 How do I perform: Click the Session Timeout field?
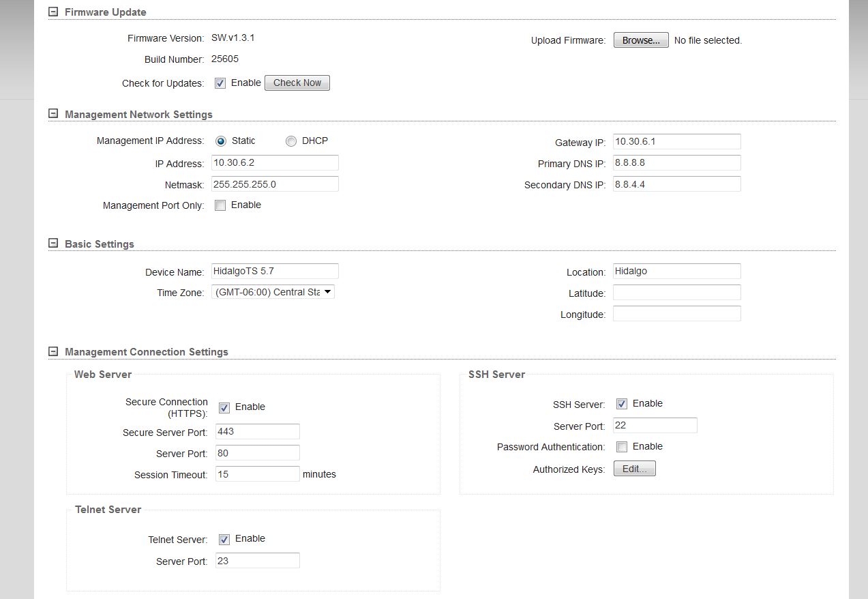(257, 474)
